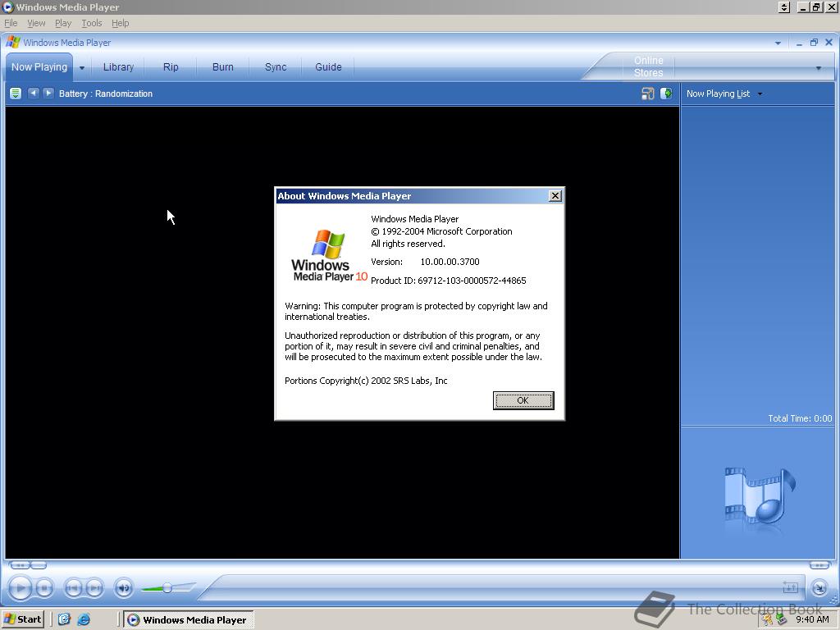
Task: Open the quick access menu arrow in title bar
Action: 778,43
